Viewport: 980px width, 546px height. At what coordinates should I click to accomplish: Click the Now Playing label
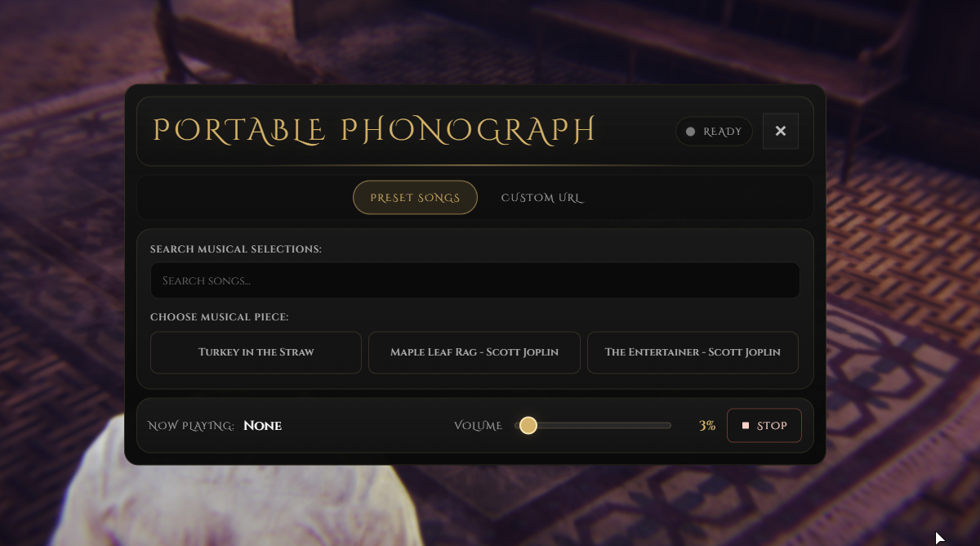click(x=191, y=426)
